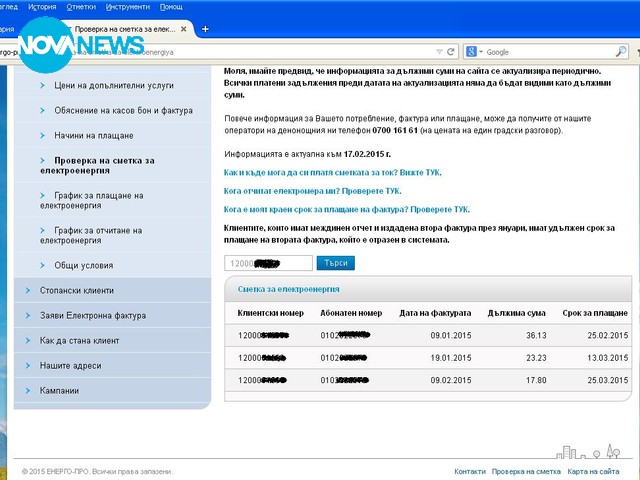Open Начини на плащане sidebar link
Viewport: 640px width, 480px height.
(94, 135)
